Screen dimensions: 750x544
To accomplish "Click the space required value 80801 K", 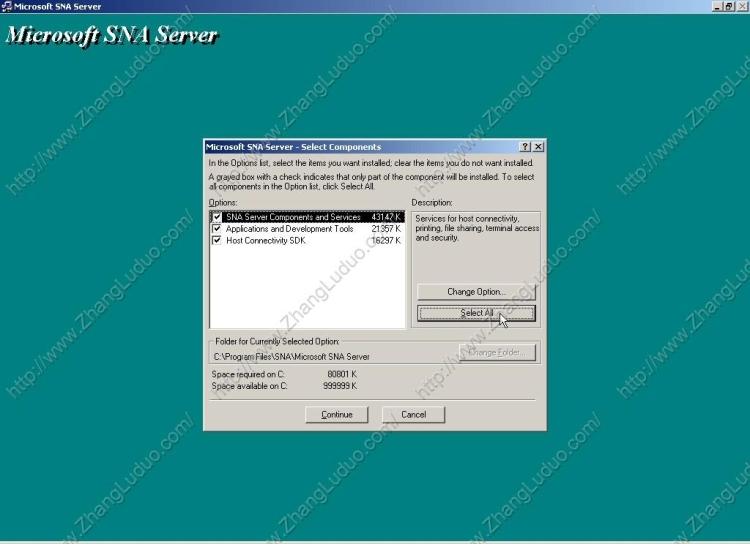I will coord(342,374).
